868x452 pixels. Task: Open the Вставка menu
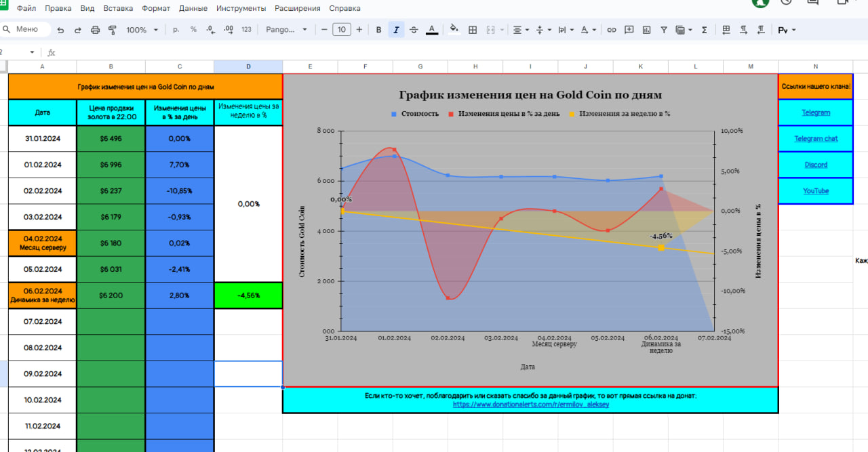[118, 9]
